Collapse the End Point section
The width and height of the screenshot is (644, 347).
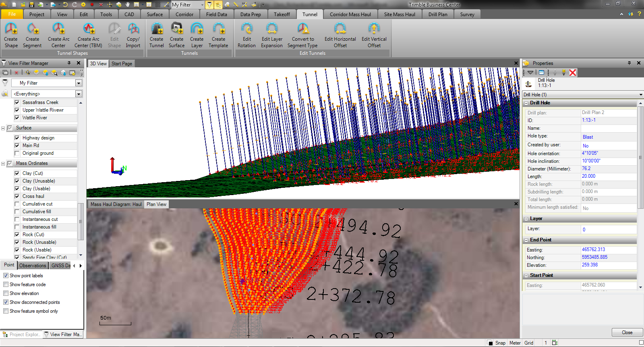pyautogui.click(x=526, y=240)
